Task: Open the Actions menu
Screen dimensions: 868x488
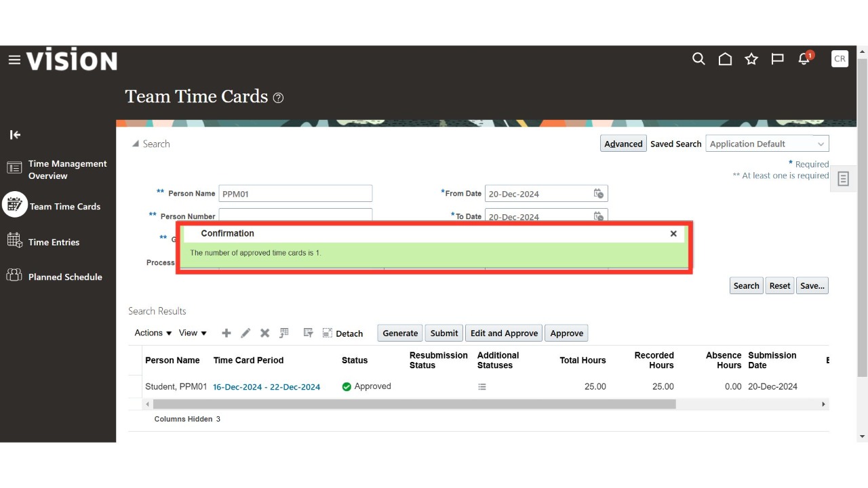Action: 153,333
